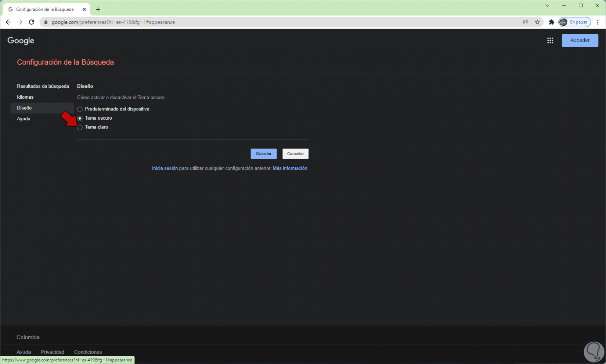606x364 pixels.
Task: Click the Configuración de la Búsqueda heading
Action: tap(65, 62)
